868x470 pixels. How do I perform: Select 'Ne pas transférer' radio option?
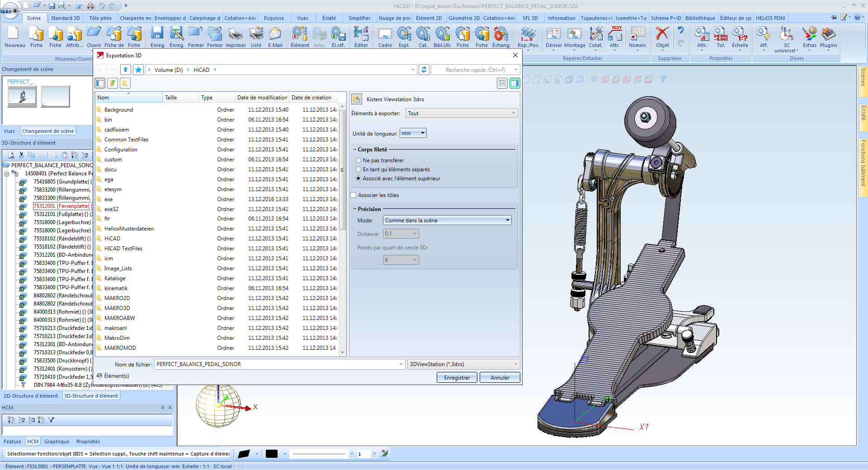[359, 160]
